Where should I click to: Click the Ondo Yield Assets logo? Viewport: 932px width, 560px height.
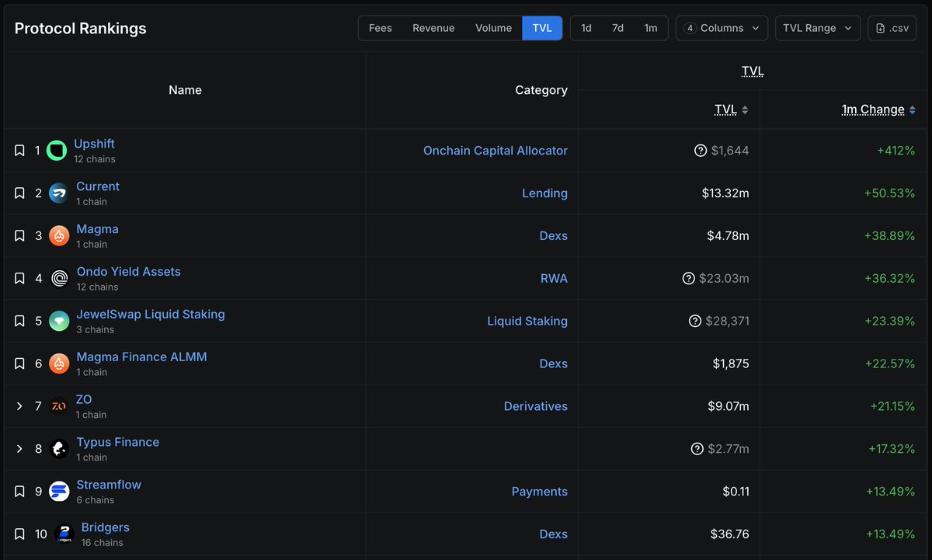click(59, 278)
